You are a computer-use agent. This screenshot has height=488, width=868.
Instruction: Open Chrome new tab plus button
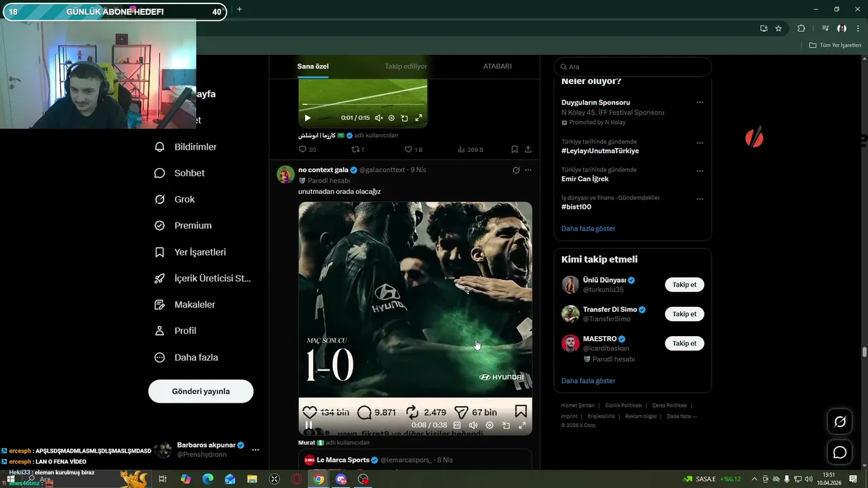pos(239,9)
